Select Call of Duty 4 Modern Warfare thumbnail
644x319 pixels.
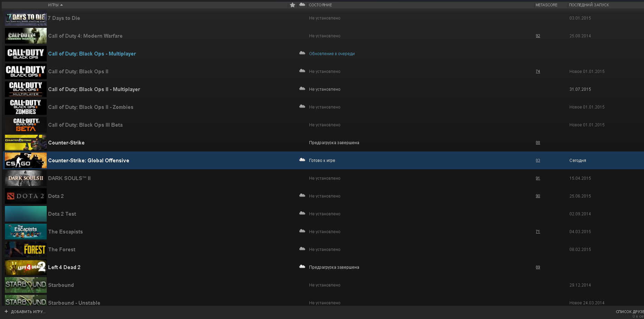(26, 36)
